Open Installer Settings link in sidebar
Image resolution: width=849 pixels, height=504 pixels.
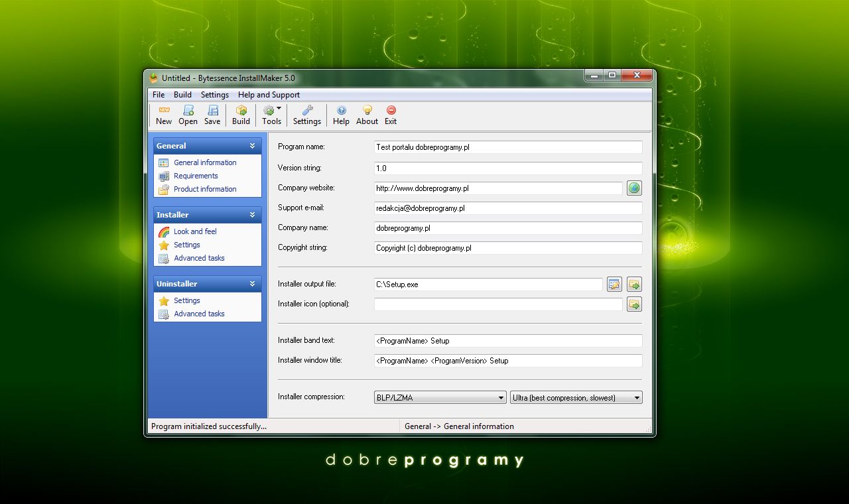tap(187, 245)
